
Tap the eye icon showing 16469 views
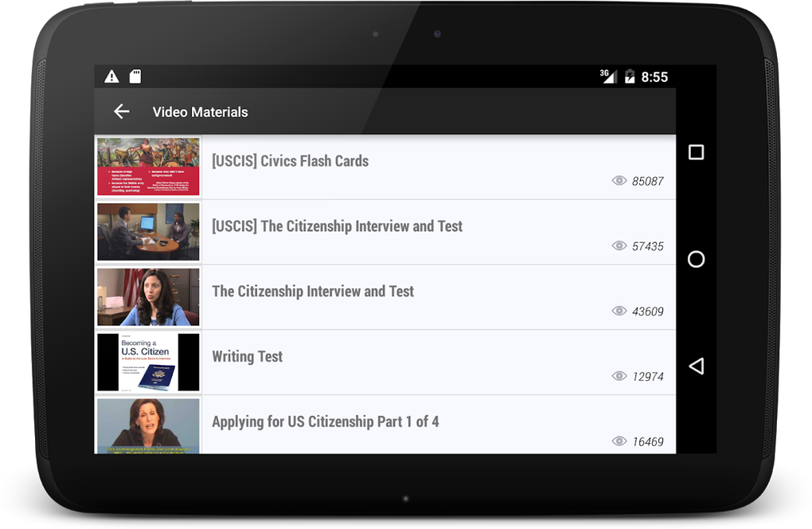click(619, 440)
